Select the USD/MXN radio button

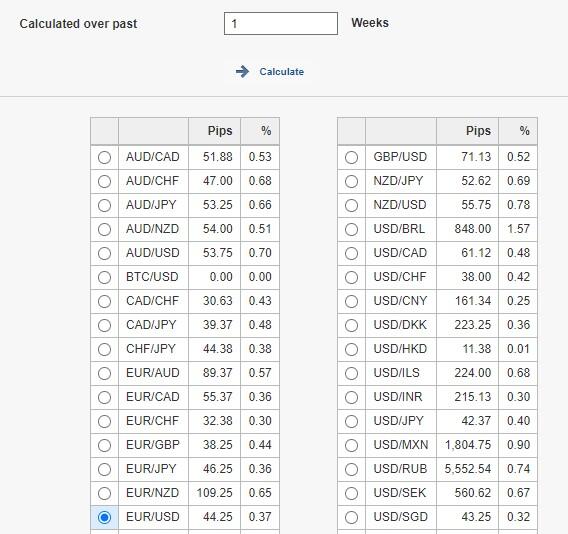pyautogui.click(x=351, y=445)
